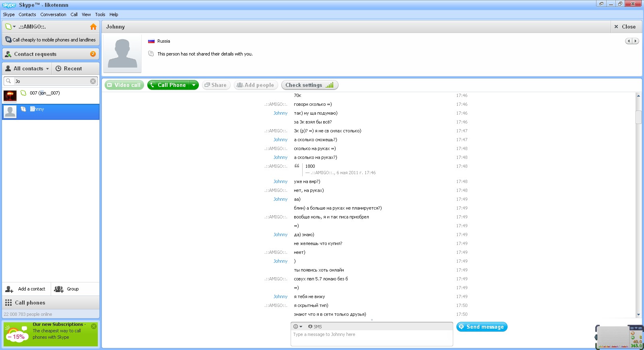644x350 pixels.
Task: Click the overlay widget in bottom-right corner
Action: [619, 337]
